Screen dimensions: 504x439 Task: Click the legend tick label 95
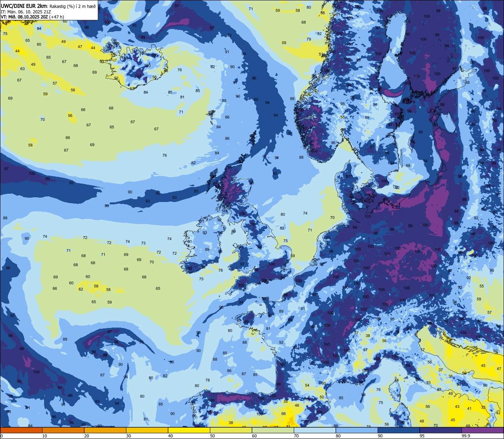pyautogui.click(x=422, y=436)
